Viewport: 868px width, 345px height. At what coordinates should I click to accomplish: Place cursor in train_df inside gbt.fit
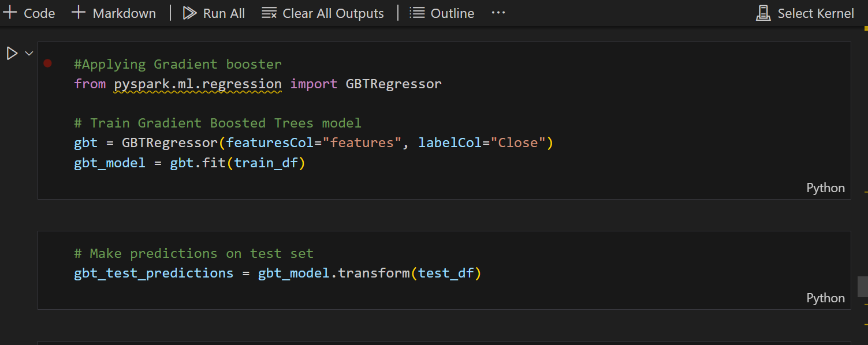(266, 163)
